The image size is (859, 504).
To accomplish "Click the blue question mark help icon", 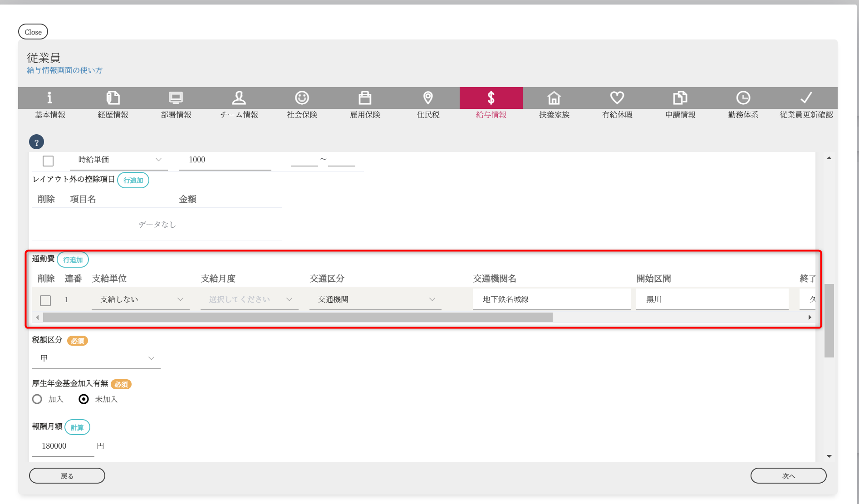I will click(37, 142).
